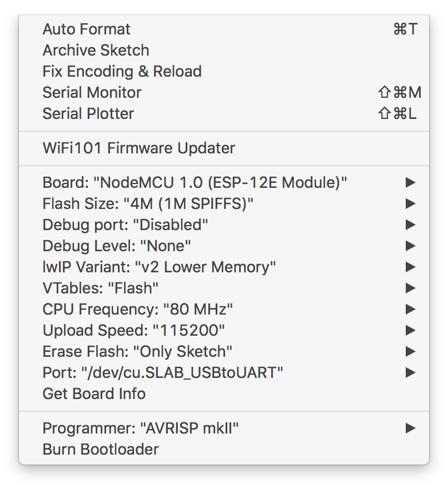The height and width of the screenshot is (488, 448).
Task: Open the Serial Monitor
Action: [x=92, y=92]
